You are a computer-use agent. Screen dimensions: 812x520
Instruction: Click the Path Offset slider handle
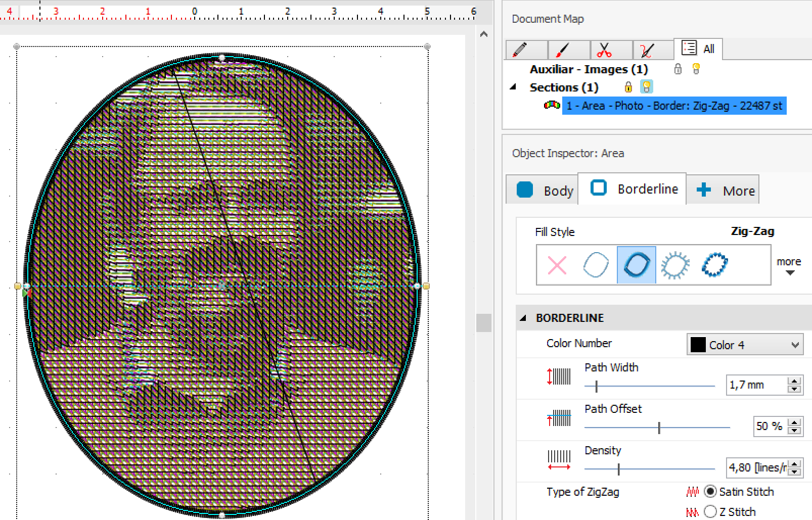coord(659,428)
